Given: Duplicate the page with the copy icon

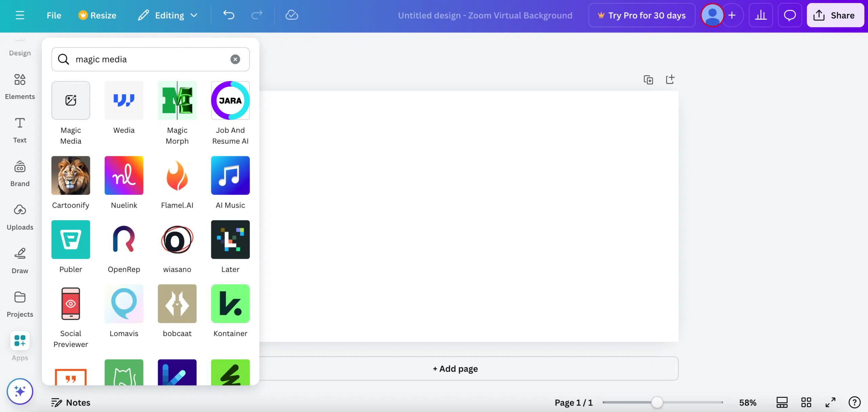Looking at the screenshot, I should (x=648, y=80).
